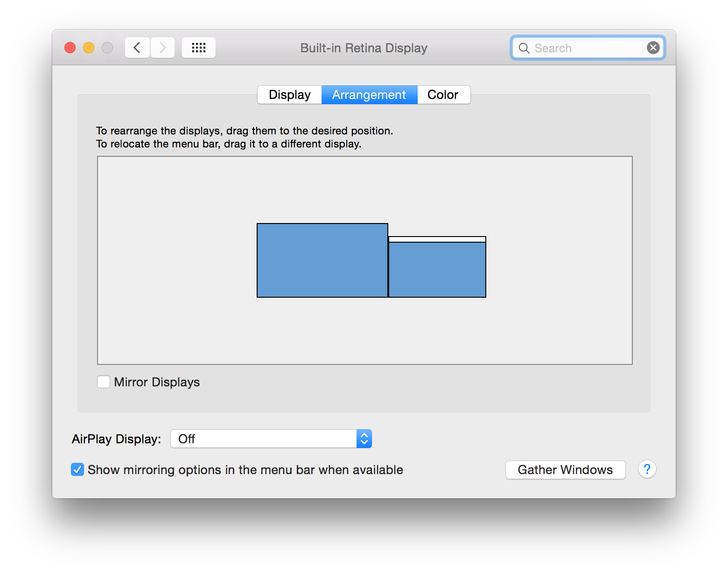Screen dimensions: 728x573
Task: Switch to the Color tab
Action: (x=443, y=94)
